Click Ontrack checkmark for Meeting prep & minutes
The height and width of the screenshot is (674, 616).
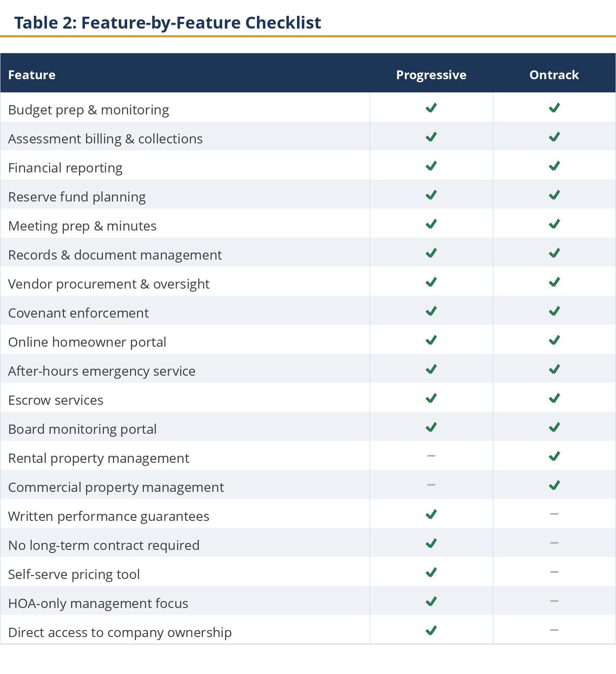[x=554, y=223]
